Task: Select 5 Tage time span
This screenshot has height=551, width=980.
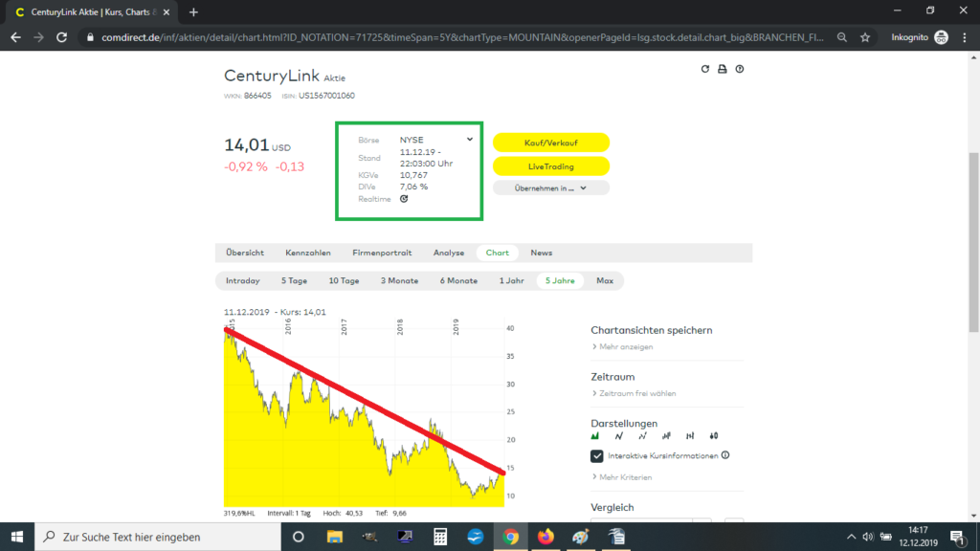Action: click(294, 281)
